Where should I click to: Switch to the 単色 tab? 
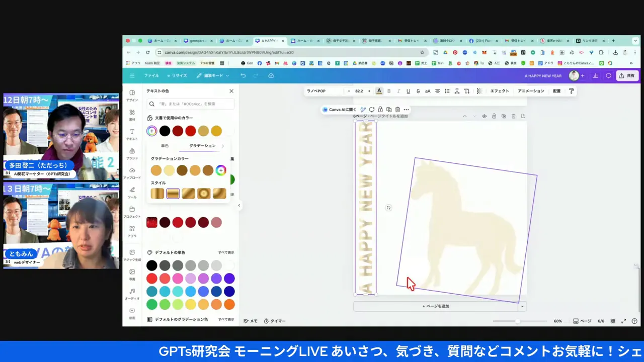[165, 145]
